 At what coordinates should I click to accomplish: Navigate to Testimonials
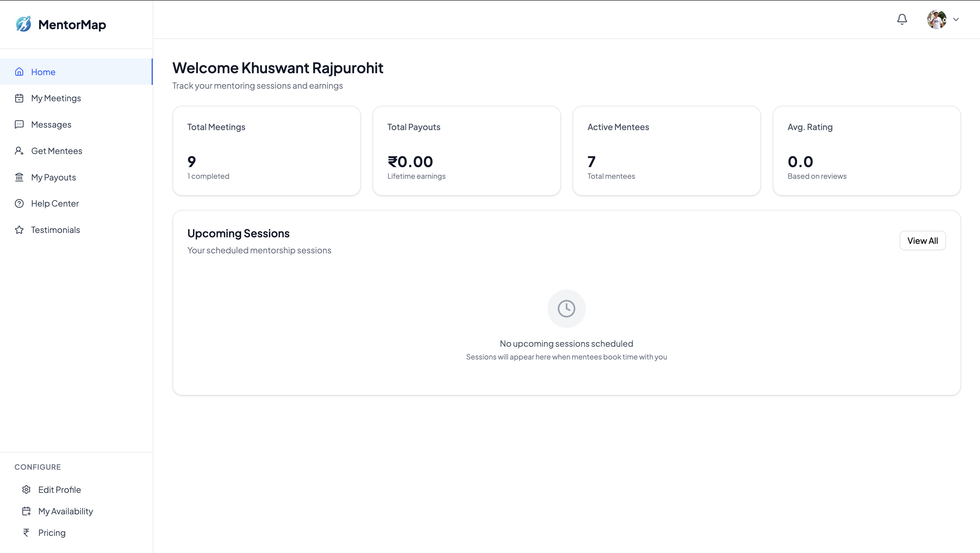pyautogui.click(x=55, y=229)
